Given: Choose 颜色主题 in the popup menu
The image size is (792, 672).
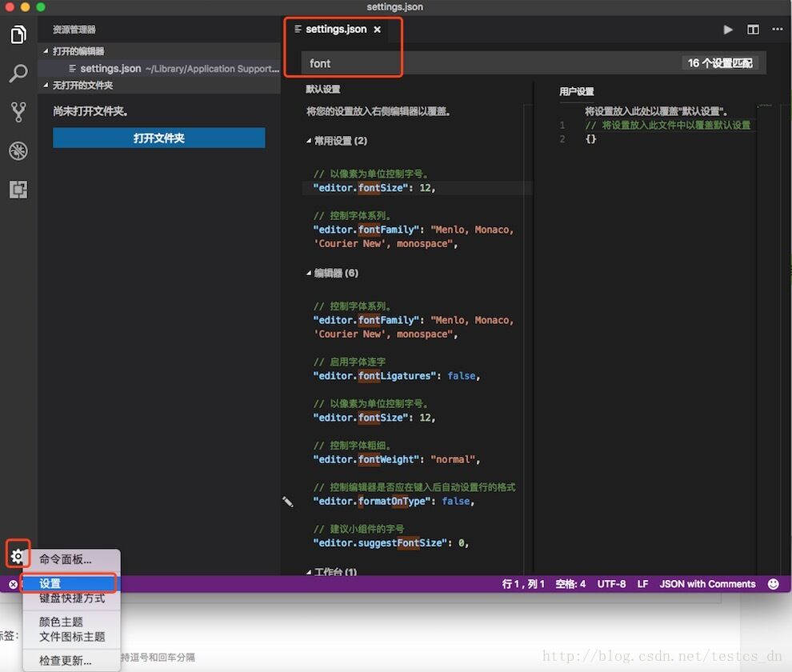Looking at the screenshot, I should pyautogui.click(x=62, y=622).
